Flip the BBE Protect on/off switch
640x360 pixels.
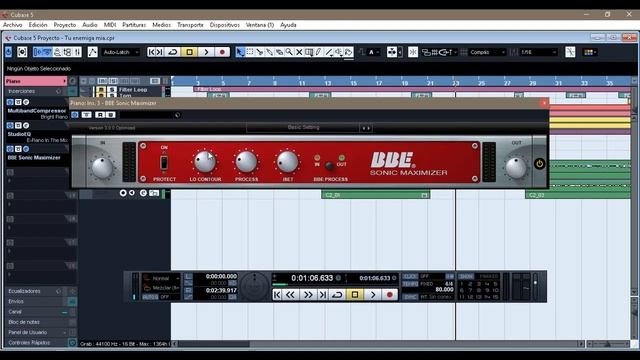[164, 162]
